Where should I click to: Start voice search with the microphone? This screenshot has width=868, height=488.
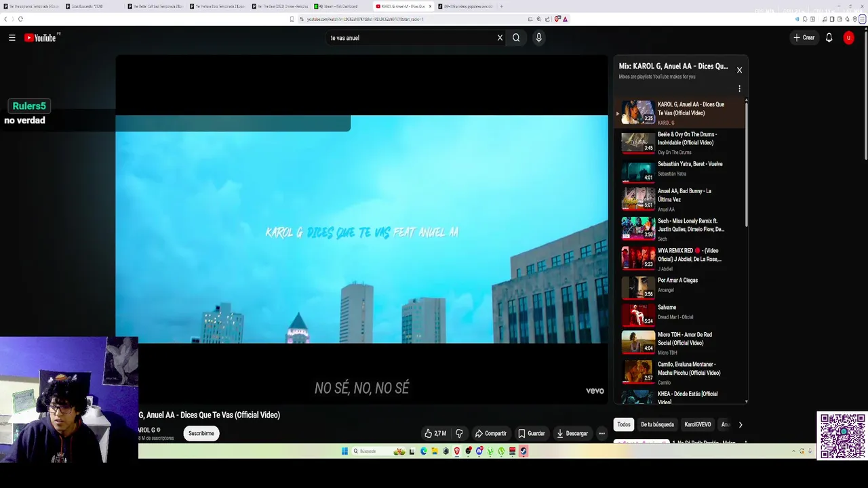538,38
